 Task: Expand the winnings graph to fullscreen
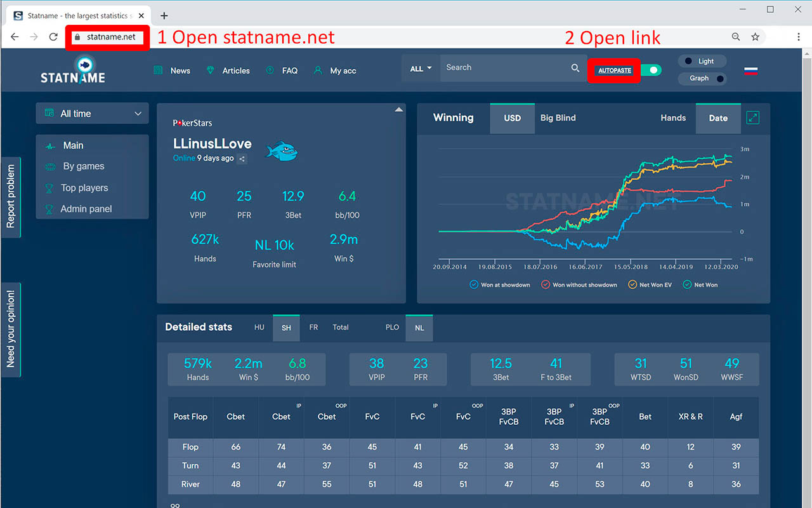pyautogui.click(x=753, y=117)
